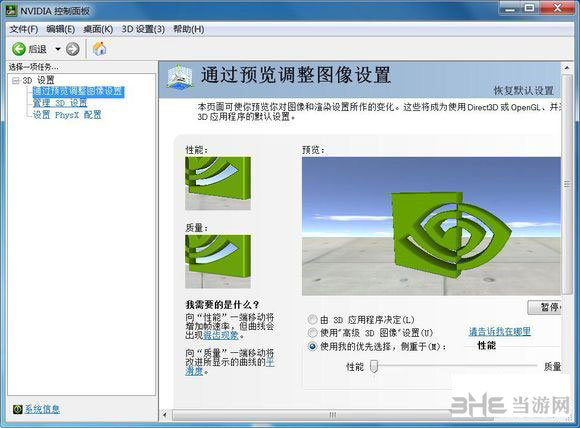Click the grey Forward arrow icon
The width and height of the screenshot is (580, 428).
[x=72, y=49]
